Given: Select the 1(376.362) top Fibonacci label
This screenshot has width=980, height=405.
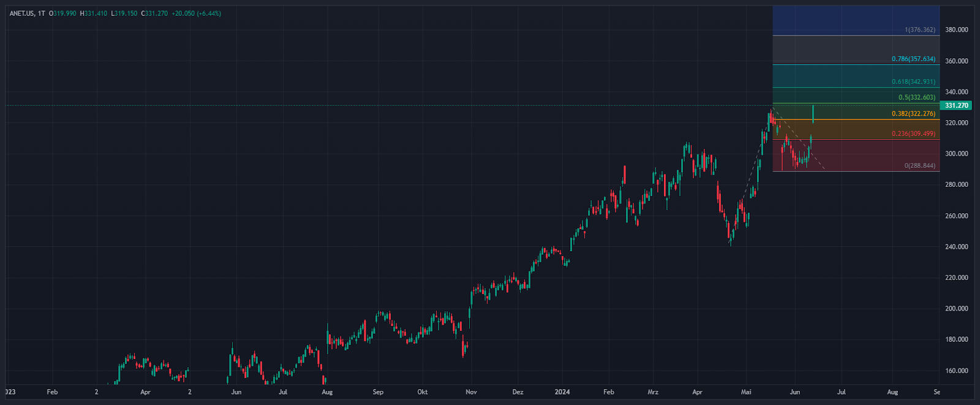Looking at the screenshot, I should [919, 29].
